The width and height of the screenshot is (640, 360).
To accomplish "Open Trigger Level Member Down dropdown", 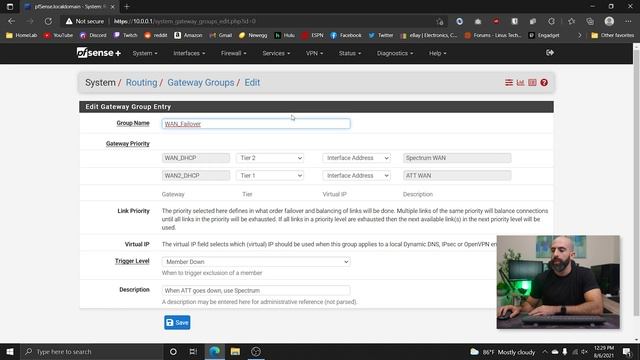I will 256,262.
